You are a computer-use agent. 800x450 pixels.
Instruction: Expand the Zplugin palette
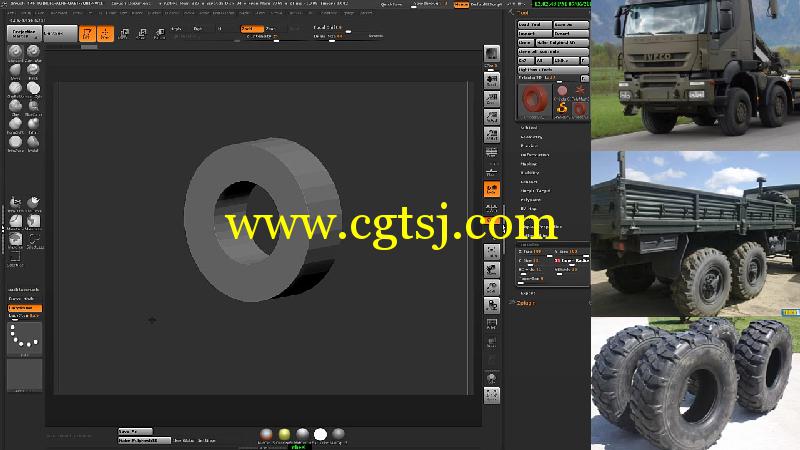coord(525,303)
